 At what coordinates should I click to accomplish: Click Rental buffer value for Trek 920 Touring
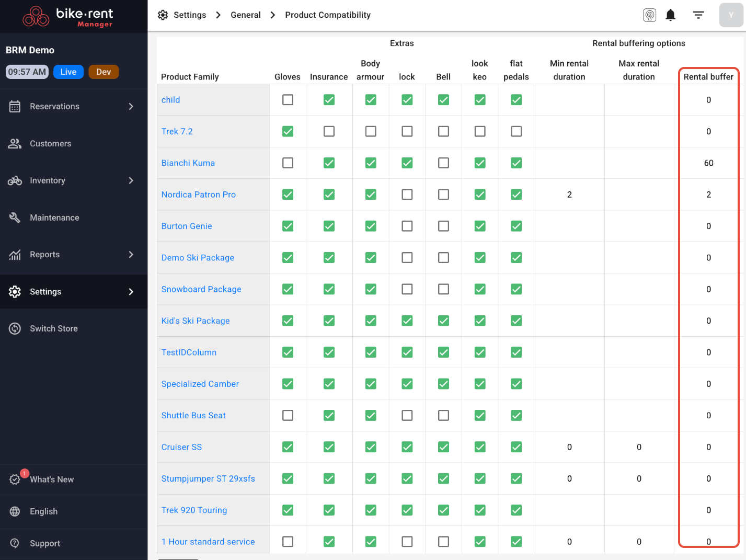click(708, 510)
